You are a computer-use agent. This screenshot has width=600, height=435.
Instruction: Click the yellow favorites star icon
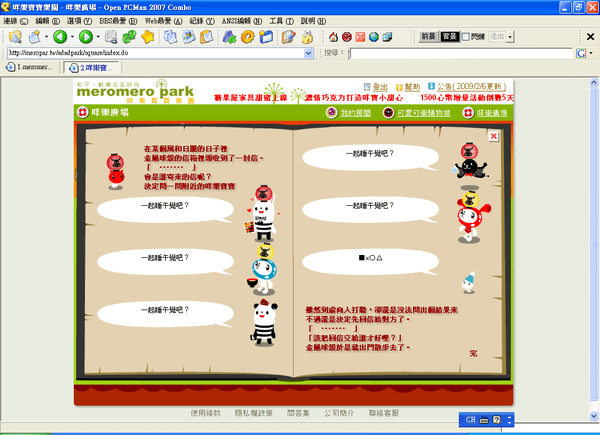tap(147, 37)
